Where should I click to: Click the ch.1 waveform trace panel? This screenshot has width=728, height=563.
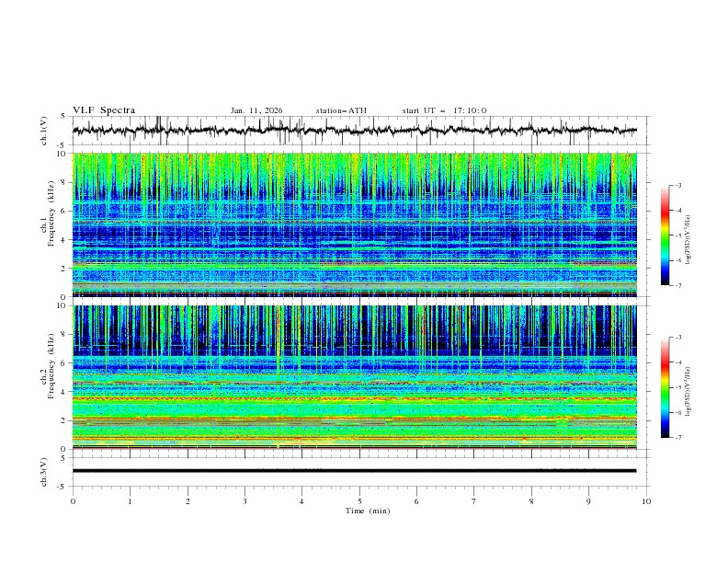tap(358, 131)
